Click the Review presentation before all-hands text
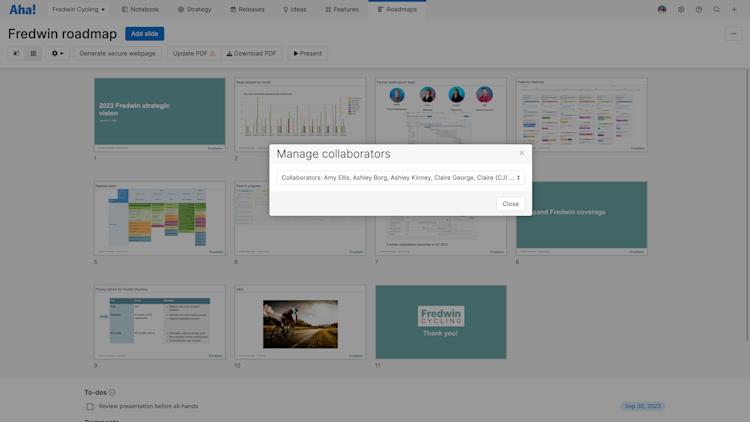Viewport: 750px width, 422px height. click(x=148, y=406)
